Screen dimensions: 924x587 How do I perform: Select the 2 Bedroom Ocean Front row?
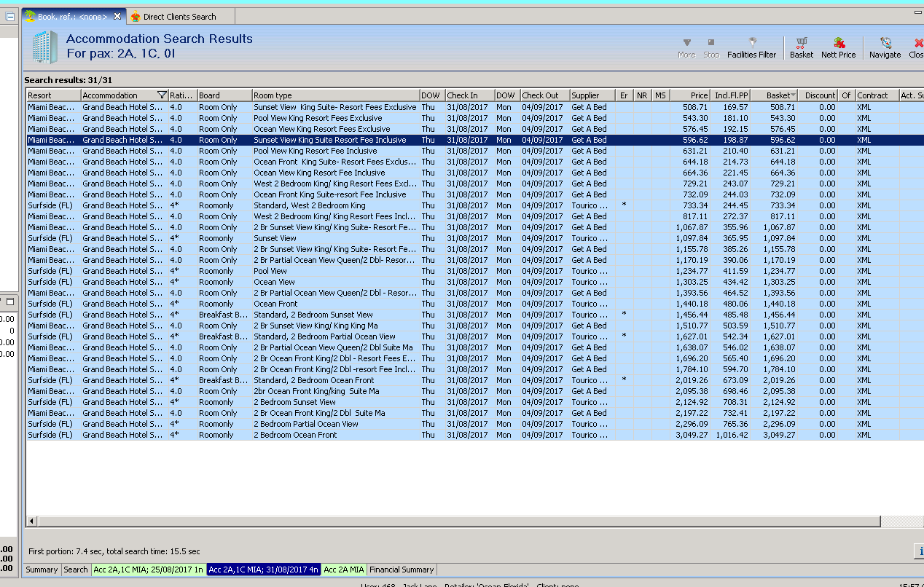pyautogui.click(x=295, y=435)
